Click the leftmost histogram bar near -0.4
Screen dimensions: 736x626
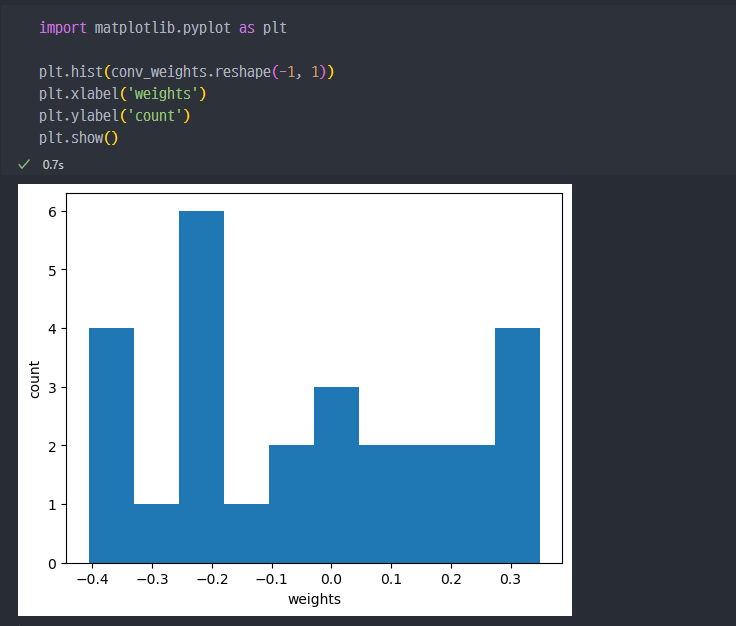(111, 446)
